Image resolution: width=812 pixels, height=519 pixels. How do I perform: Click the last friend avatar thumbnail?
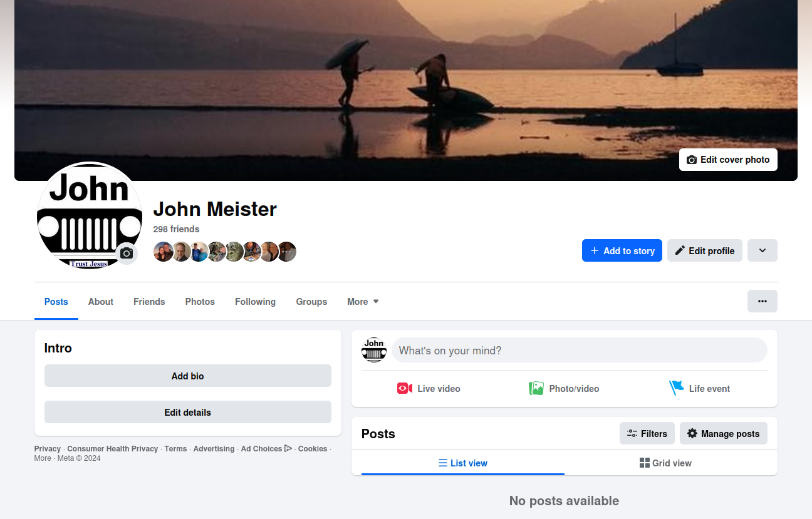tap(287, 252)
